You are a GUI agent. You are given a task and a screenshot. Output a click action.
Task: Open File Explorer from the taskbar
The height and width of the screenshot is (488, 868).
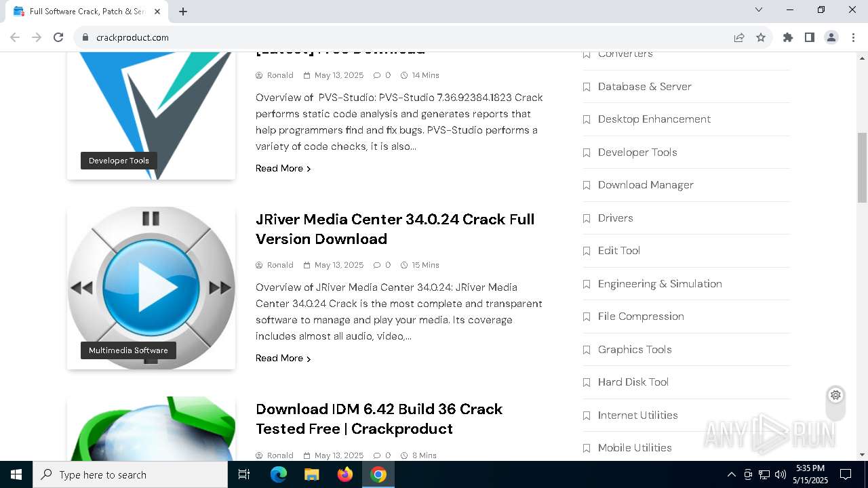pos(311,474)
